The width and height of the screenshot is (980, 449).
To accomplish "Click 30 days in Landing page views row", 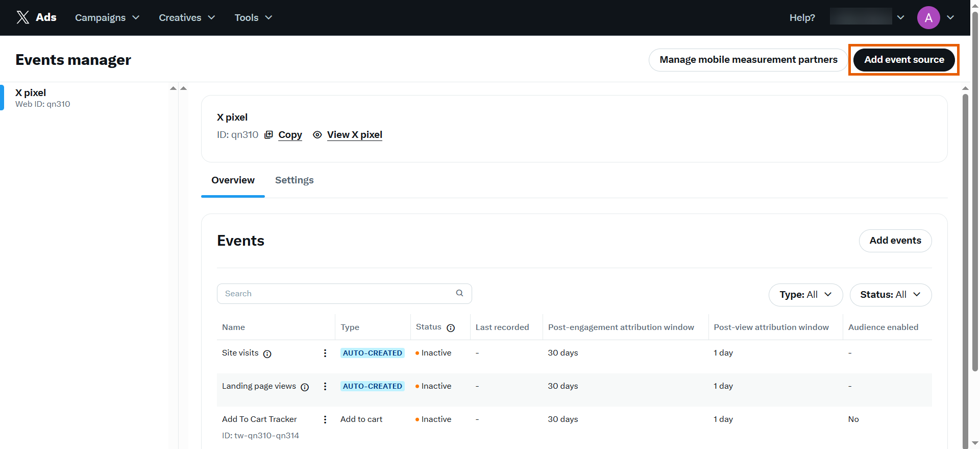I will (x=563, y=386).
